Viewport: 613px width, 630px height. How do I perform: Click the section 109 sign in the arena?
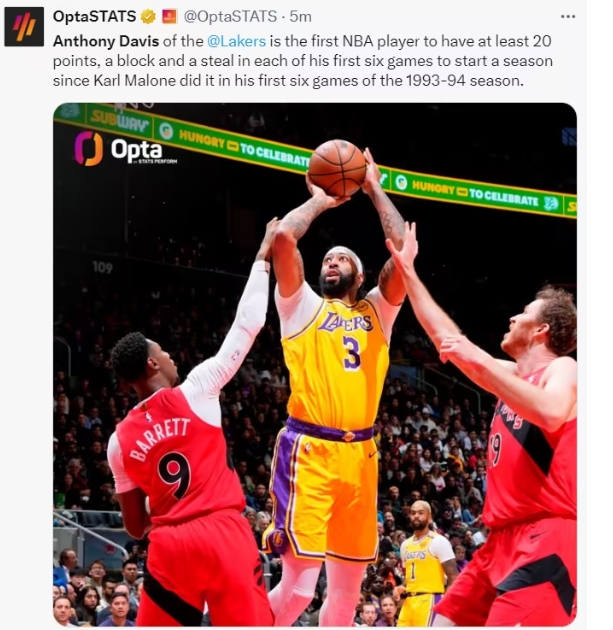(x=102, y=267)
